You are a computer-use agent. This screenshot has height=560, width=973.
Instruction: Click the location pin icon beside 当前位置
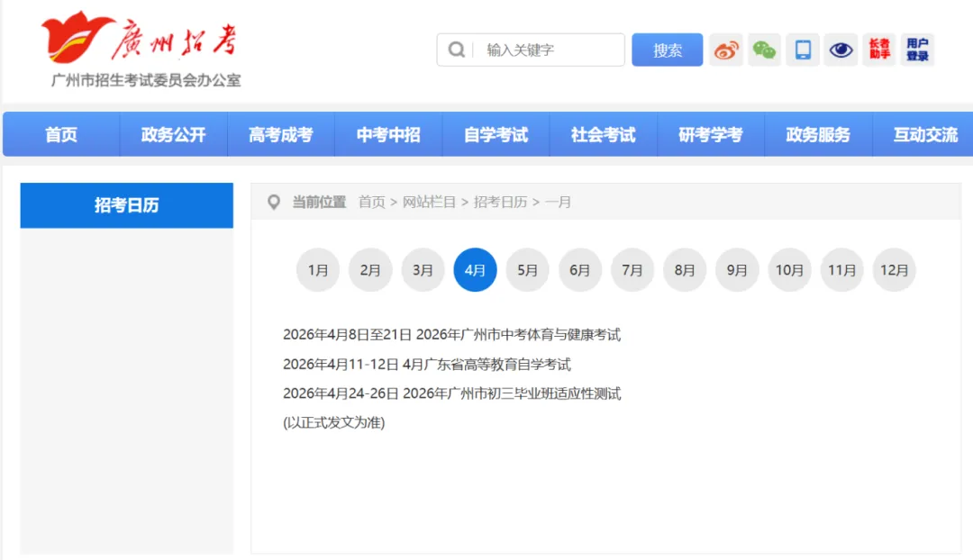(273, 203)
